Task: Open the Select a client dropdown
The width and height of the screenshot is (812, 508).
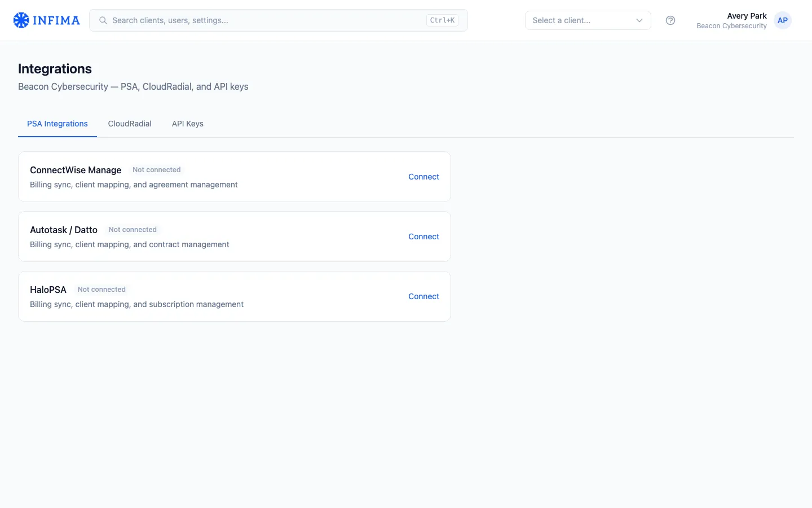Action: point(588,20)
